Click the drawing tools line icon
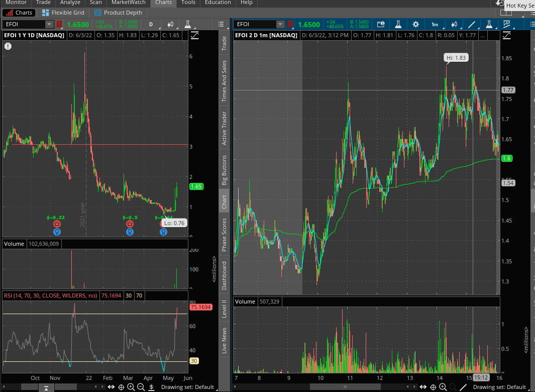 pyautogui.click(x=472, y=24)
